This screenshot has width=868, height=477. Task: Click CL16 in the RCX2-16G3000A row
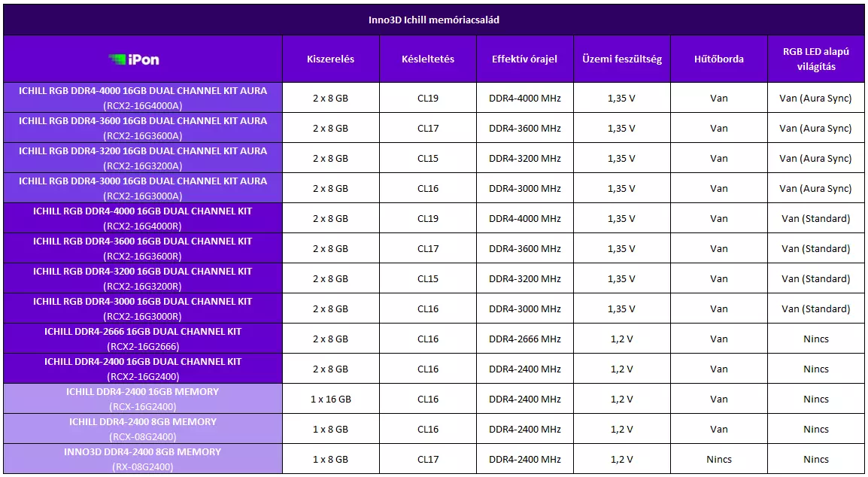point(428,188)
